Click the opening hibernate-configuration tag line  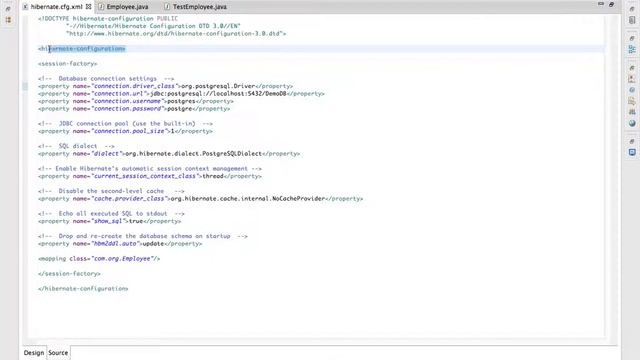pyautogui.click(x=82, y=49)
